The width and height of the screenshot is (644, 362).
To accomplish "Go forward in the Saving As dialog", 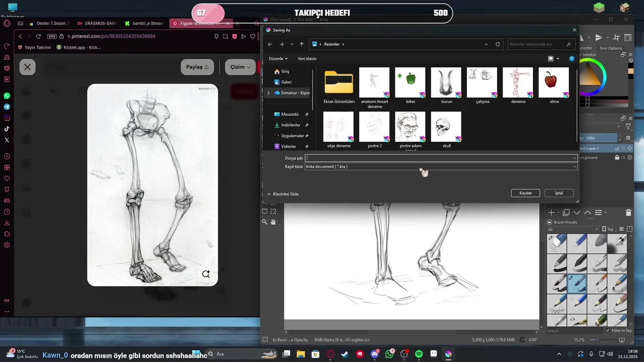I will [x=281, y=44].
